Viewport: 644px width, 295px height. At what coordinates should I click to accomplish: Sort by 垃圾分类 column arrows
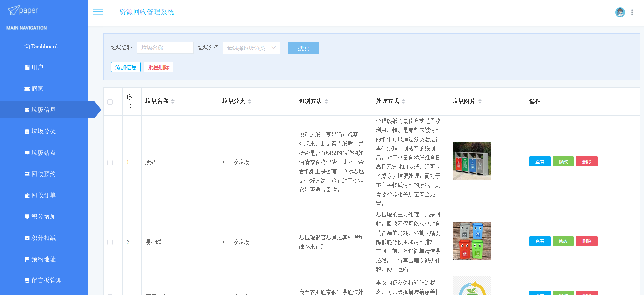250,101
